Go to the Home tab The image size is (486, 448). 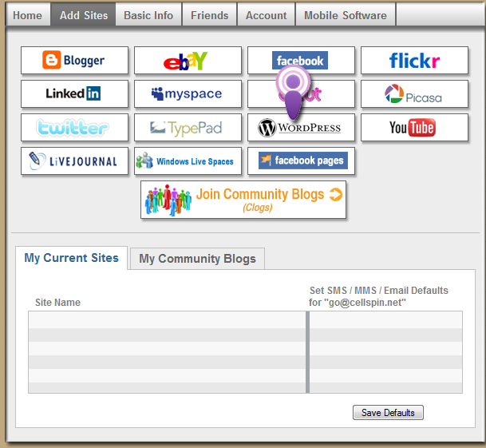coord(28,14)
